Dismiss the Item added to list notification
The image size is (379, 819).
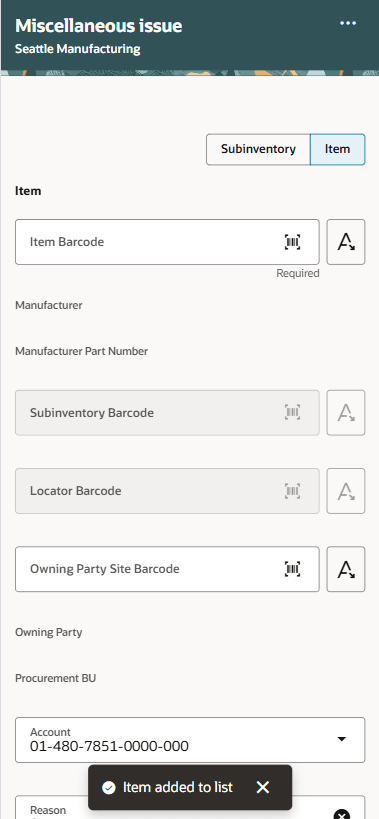[263, 787]
